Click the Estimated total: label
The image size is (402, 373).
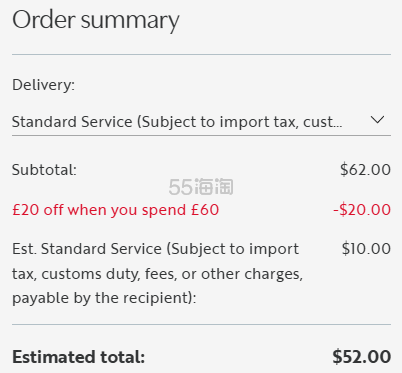pyautogui.click(x=78, y=357)
